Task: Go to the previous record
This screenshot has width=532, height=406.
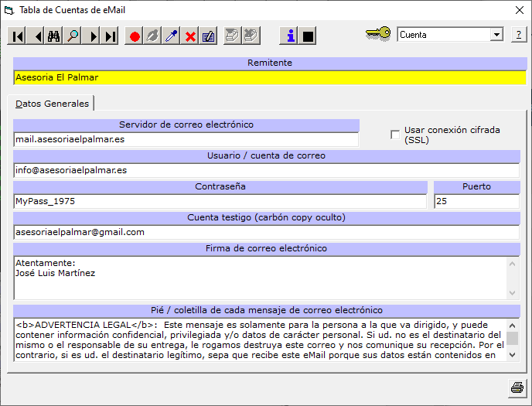Action: point(36,36)
